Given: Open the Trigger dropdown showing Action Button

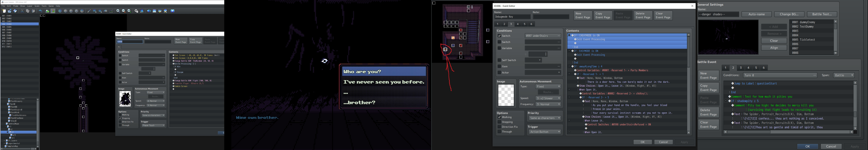Looking at the screenshot, I should (545, 132).
